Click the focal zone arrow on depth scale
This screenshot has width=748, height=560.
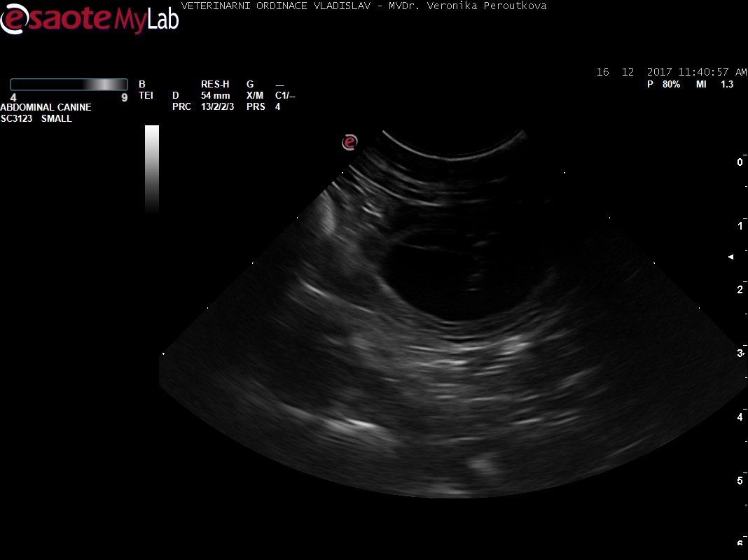(x=731, y=257)
